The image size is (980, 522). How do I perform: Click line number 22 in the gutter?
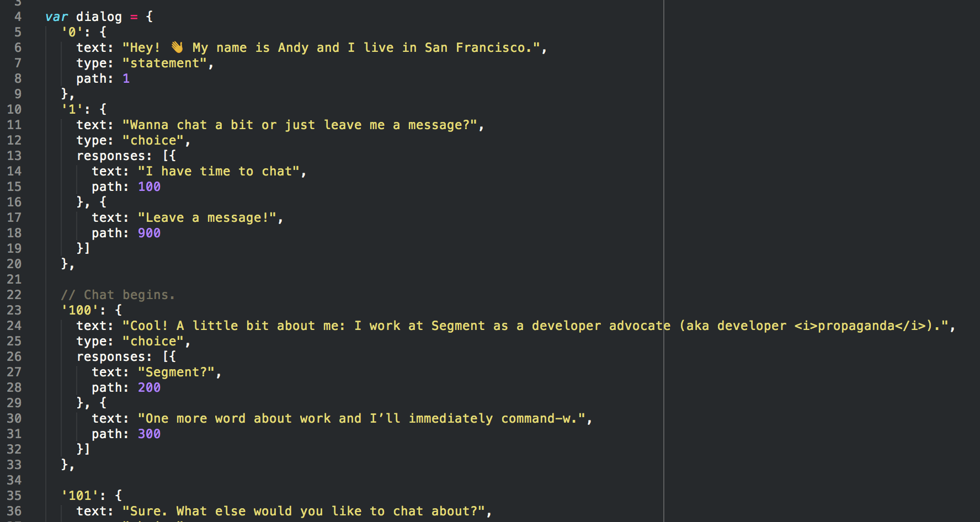14,295
